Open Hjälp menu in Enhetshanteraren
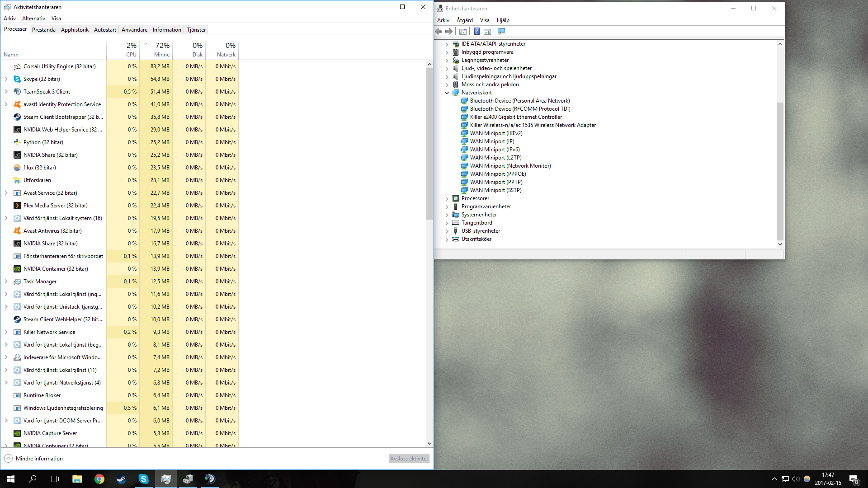 pyautogui.click(x=503, y=20)
